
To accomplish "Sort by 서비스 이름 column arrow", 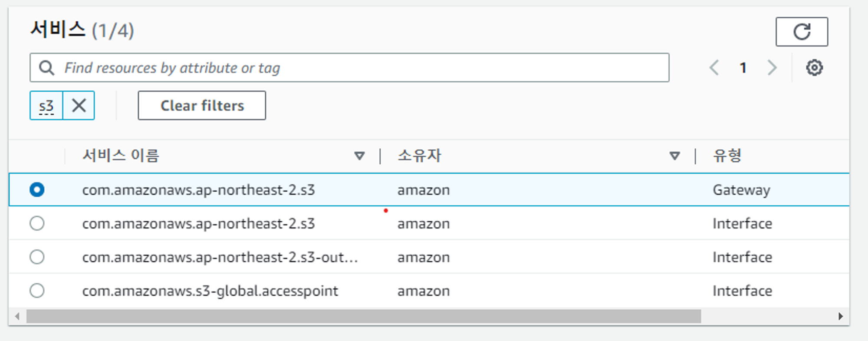I will [x=359, y=156].
